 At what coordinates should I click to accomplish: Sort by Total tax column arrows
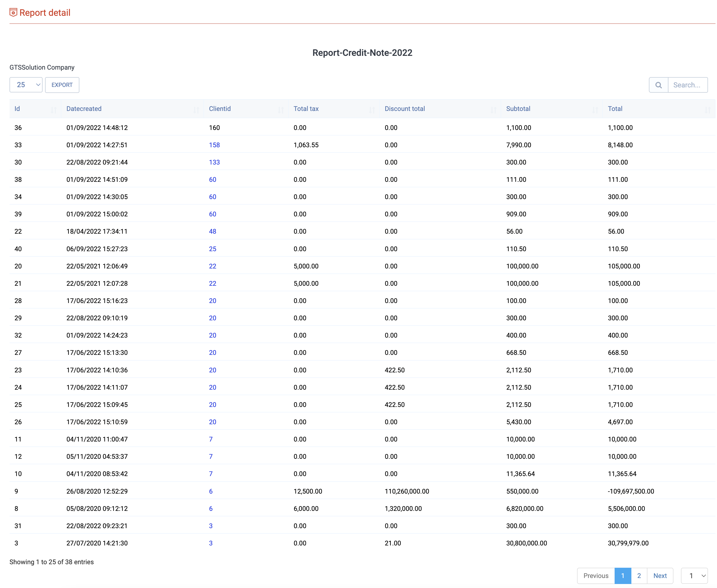pyautogui.click(x=372, y=109)
